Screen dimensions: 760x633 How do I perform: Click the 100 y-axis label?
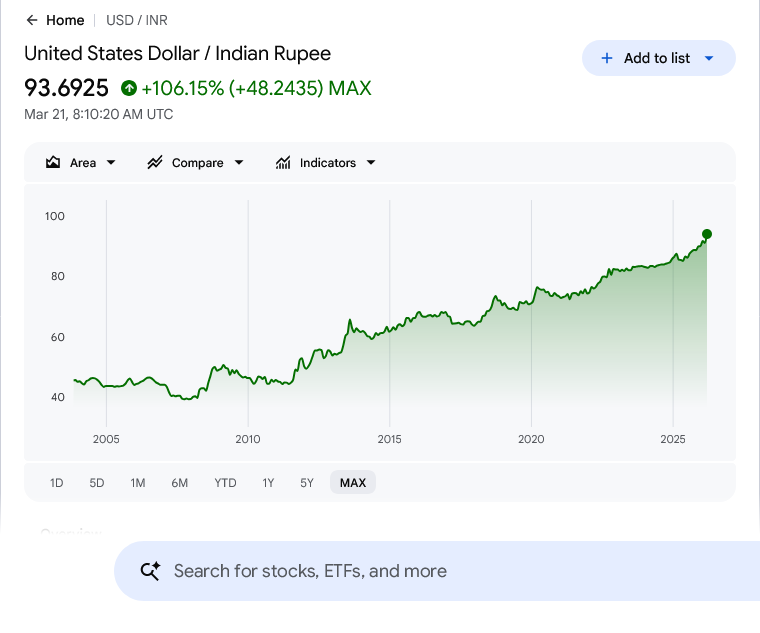pos(55,216)
